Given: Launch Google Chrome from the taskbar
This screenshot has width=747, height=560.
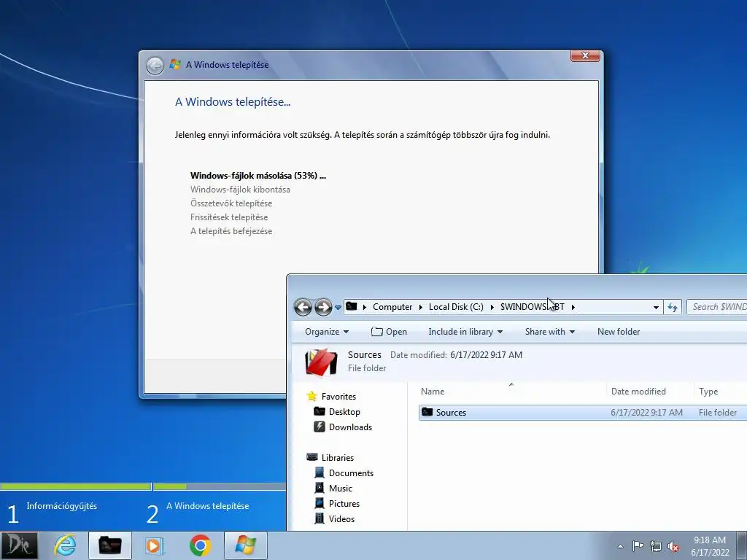Looking at the screenshot, I should (200, 545).
